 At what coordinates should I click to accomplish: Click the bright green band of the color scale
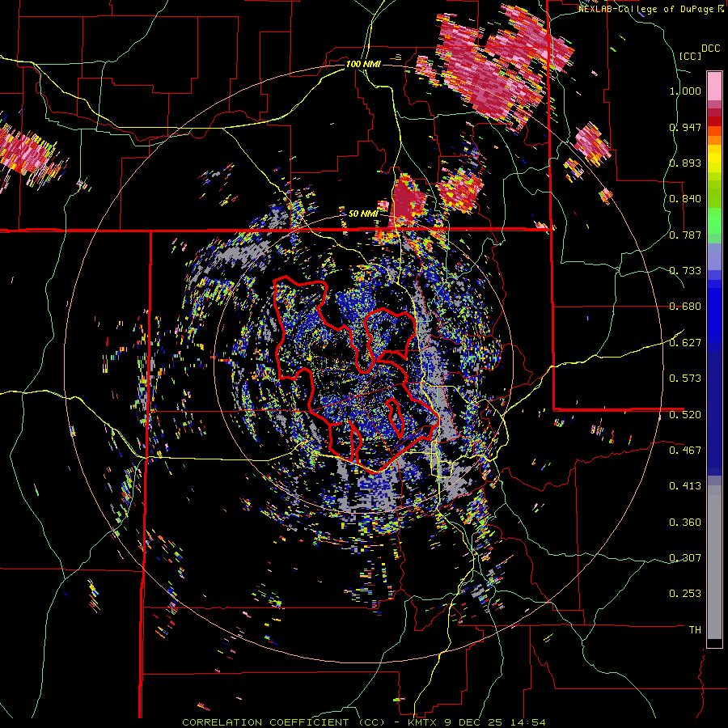click(x=714, y=221)
